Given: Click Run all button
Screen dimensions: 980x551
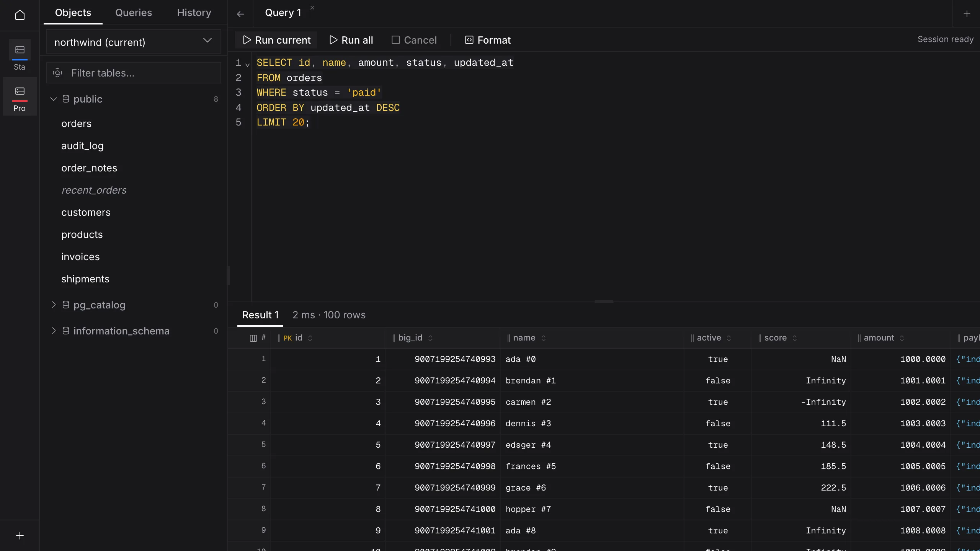Looking at the screenshot, I should (351, 40).
